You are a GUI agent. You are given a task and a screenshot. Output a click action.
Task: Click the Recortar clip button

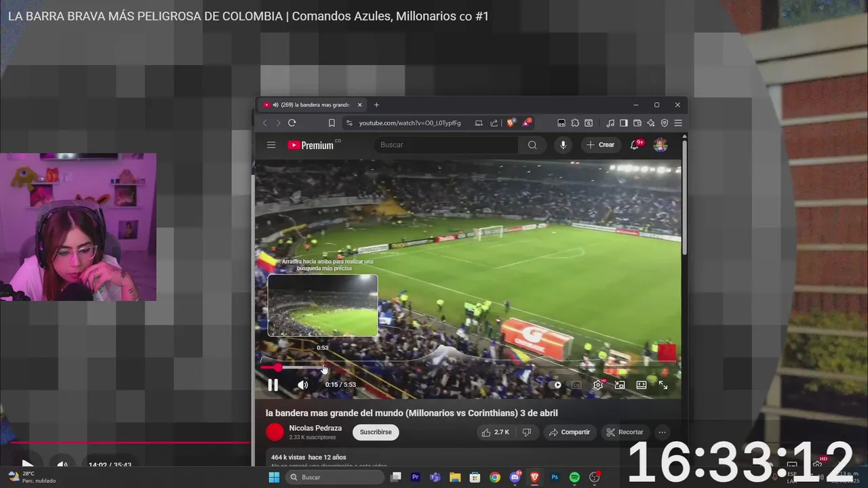625,432
